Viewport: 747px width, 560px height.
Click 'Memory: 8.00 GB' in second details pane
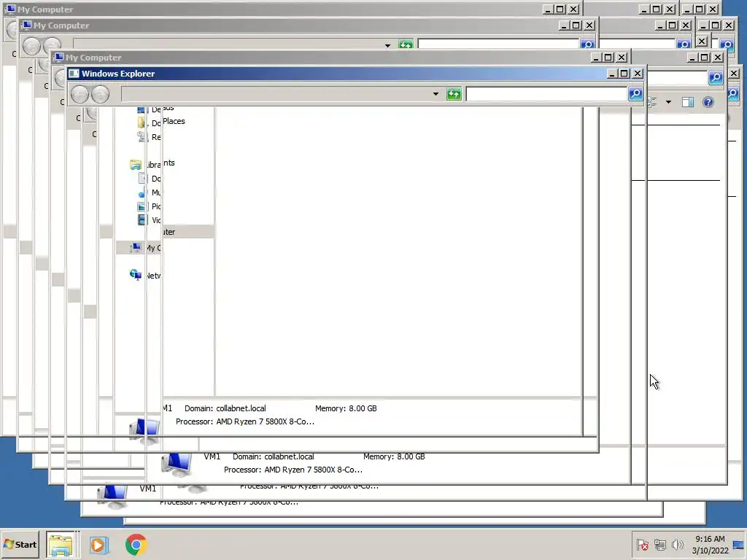coord(394,456)
